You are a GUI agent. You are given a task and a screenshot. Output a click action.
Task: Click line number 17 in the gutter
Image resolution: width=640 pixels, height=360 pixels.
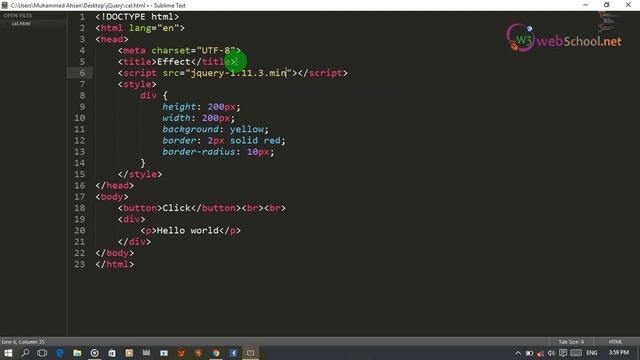[80, 197]
